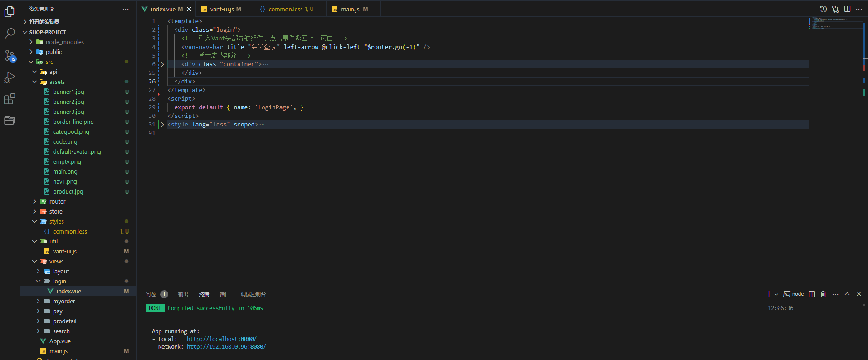This screenshot has width=868, height=360.
Task: Select the node terminal instance
Action: [794, 294]
